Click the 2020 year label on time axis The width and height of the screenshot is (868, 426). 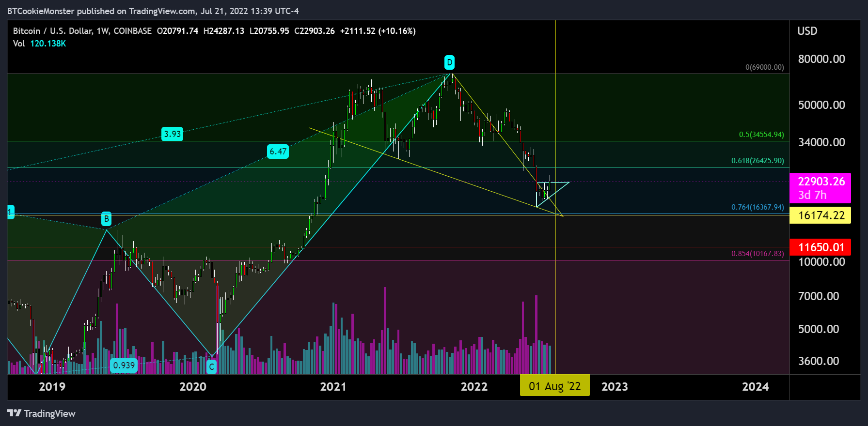tap(193, 386)
